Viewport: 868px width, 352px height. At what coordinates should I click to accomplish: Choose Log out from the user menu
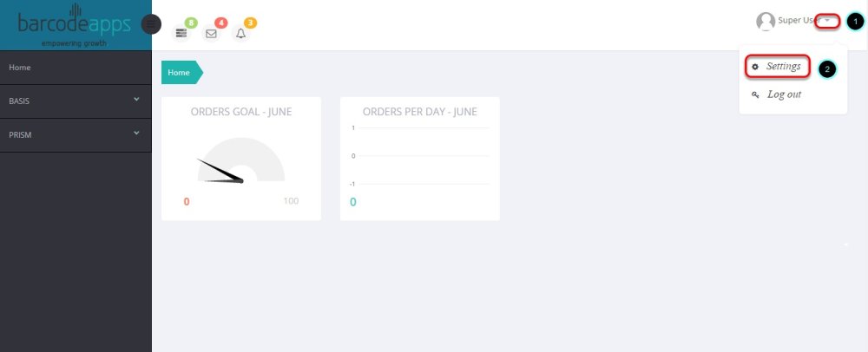click(x=784, y=95)
